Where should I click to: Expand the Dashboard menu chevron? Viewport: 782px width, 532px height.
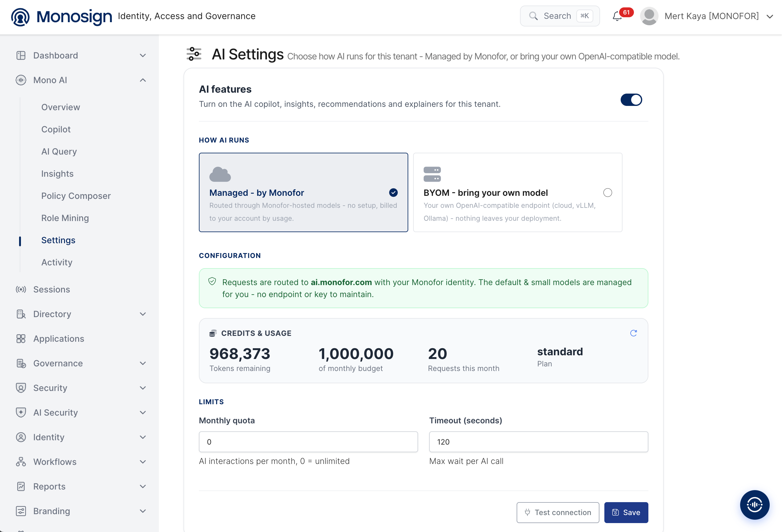[143, 55]
